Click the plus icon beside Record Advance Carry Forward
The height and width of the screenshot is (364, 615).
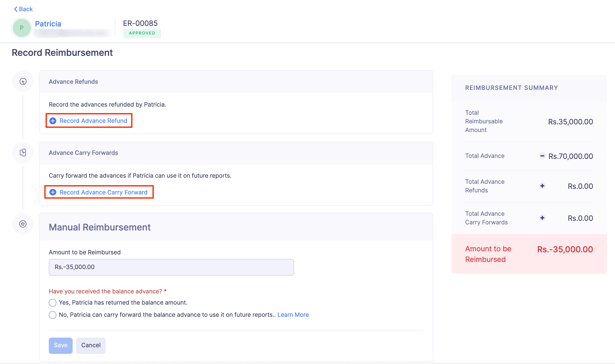pyautogui.click(x=53, y=192)
